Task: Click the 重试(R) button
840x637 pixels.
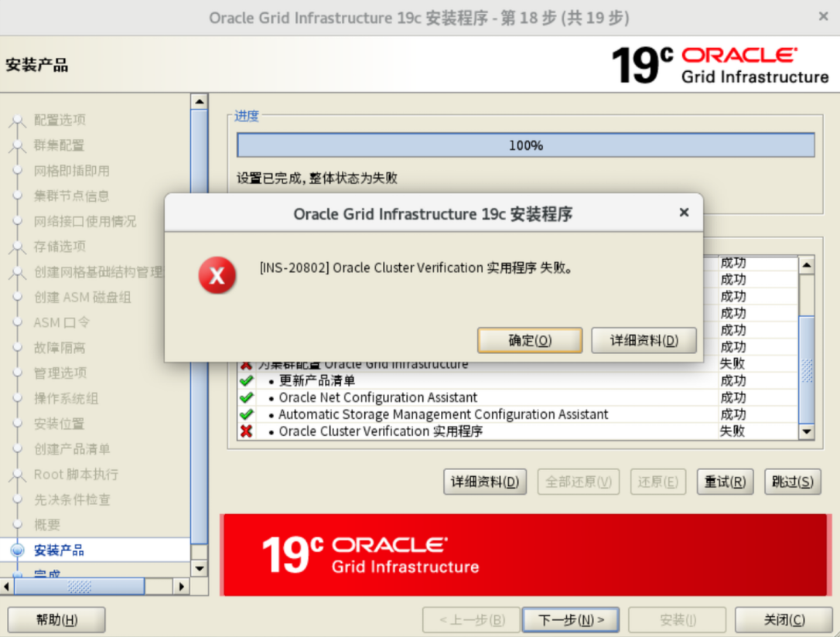Action: (725, 482)
